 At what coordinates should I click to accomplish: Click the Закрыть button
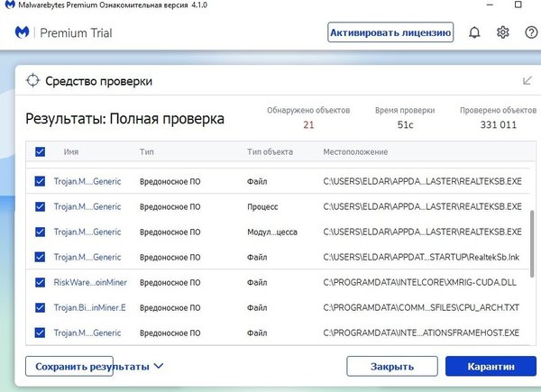(392, 366)
